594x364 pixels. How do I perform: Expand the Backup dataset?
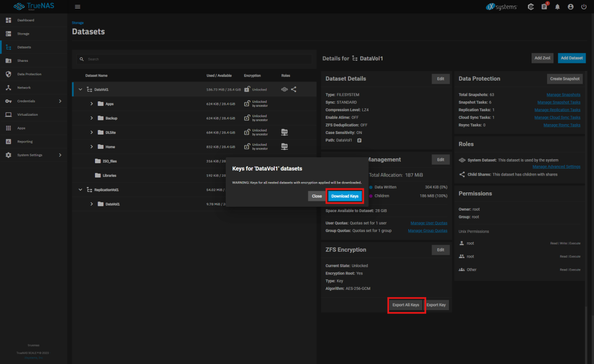(92, 118)
